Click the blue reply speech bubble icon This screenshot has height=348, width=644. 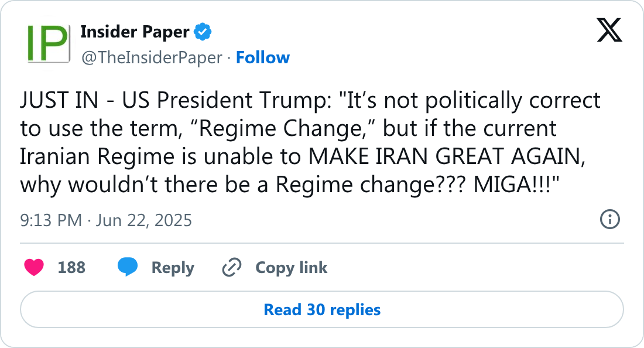tap(127, 267)
